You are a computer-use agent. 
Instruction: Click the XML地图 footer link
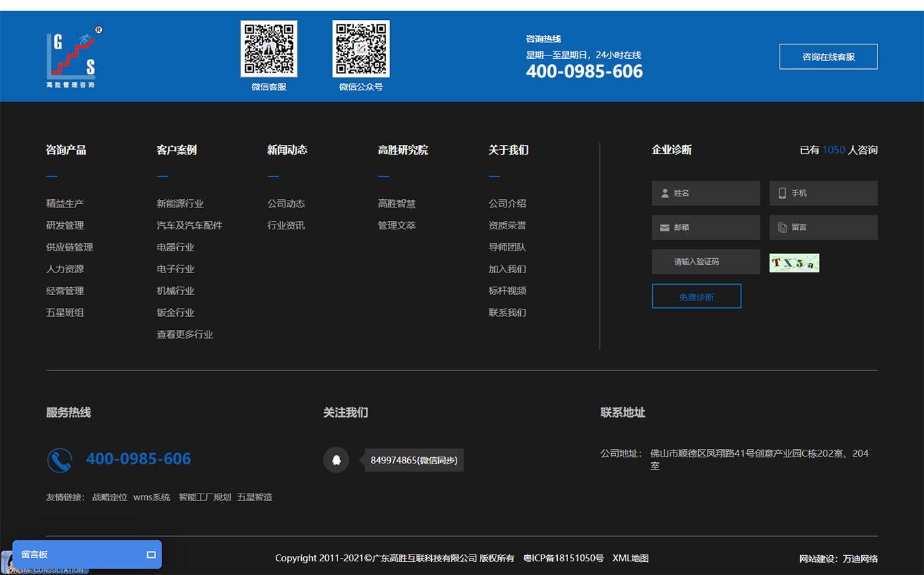(630, 559)
